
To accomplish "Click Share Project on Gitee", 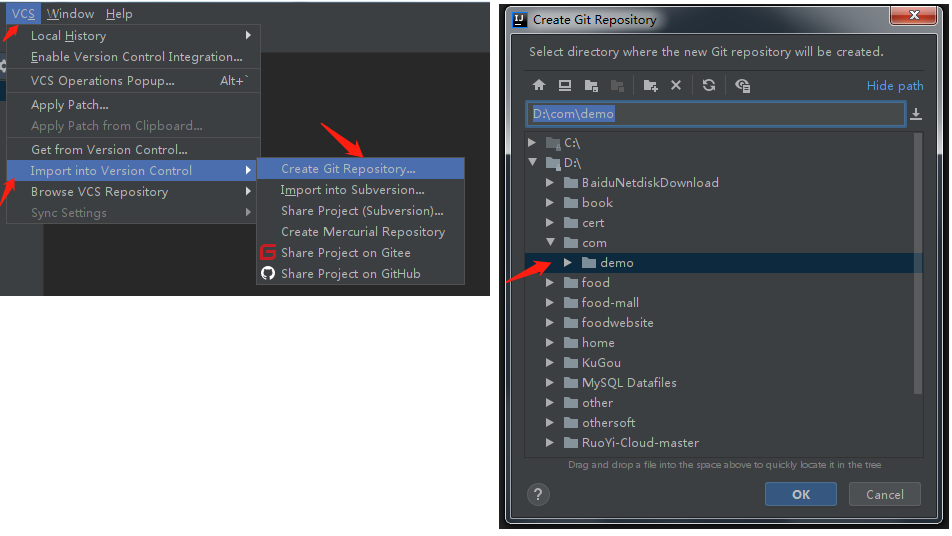I will [x=361, y=253].
